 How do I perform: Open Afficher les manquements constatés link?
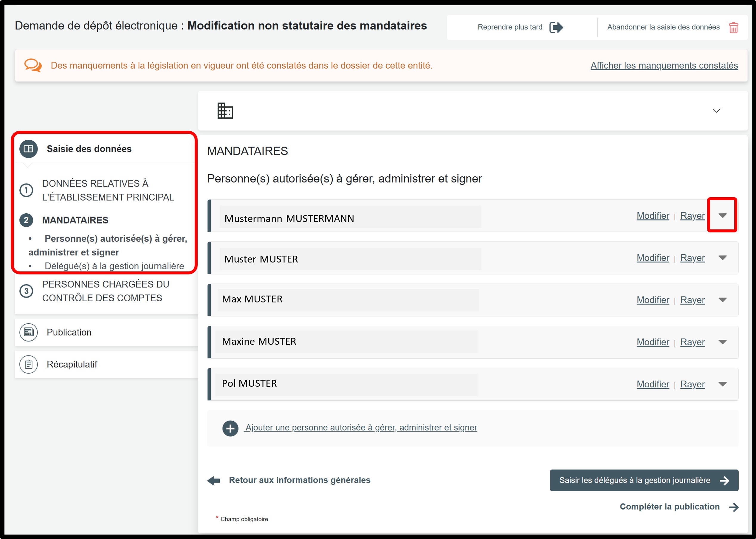664,65
